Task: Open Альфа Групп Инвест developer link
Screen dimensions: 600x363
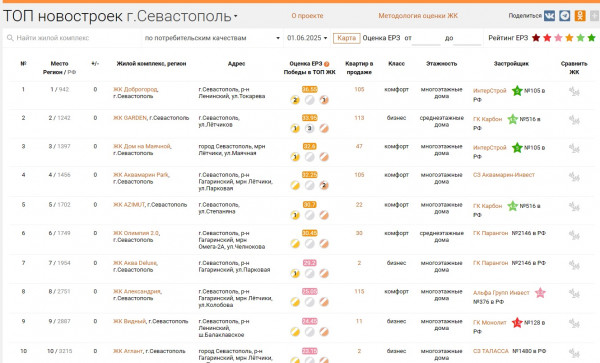Action: [501, 293]
